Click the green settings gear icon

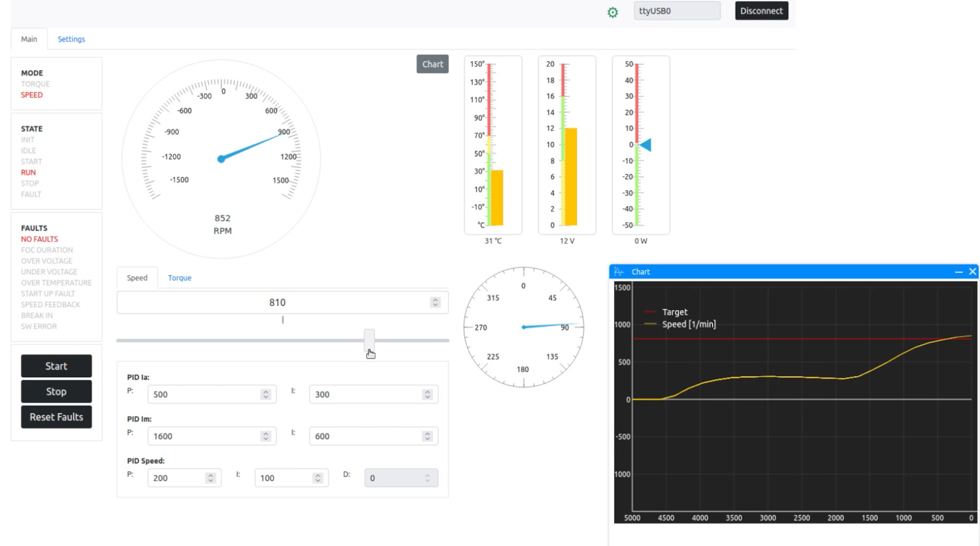[612, 13]
